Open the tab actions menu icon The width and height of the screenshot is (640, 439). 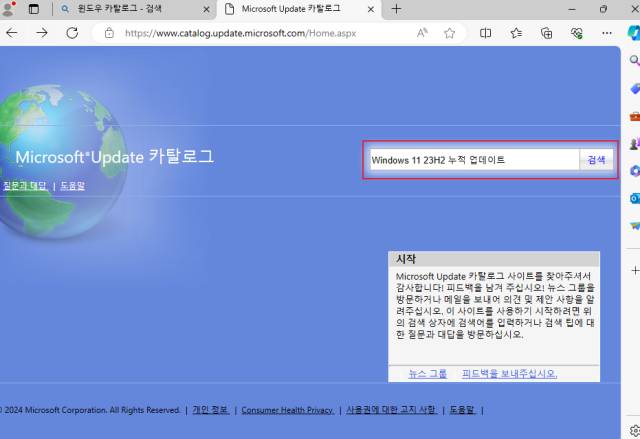point(34,9)
